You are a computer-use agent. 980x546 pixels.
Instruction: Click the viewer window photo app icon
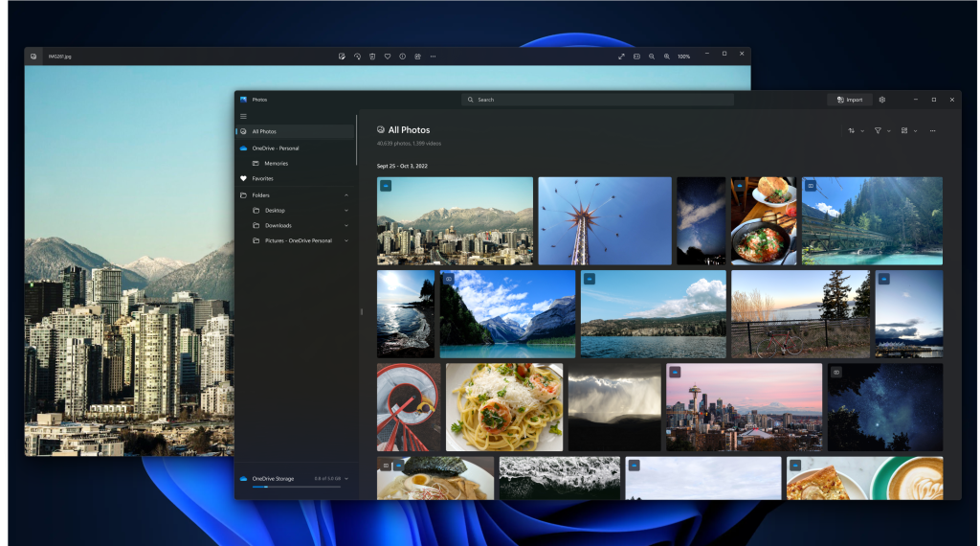(x=33, y=57)
